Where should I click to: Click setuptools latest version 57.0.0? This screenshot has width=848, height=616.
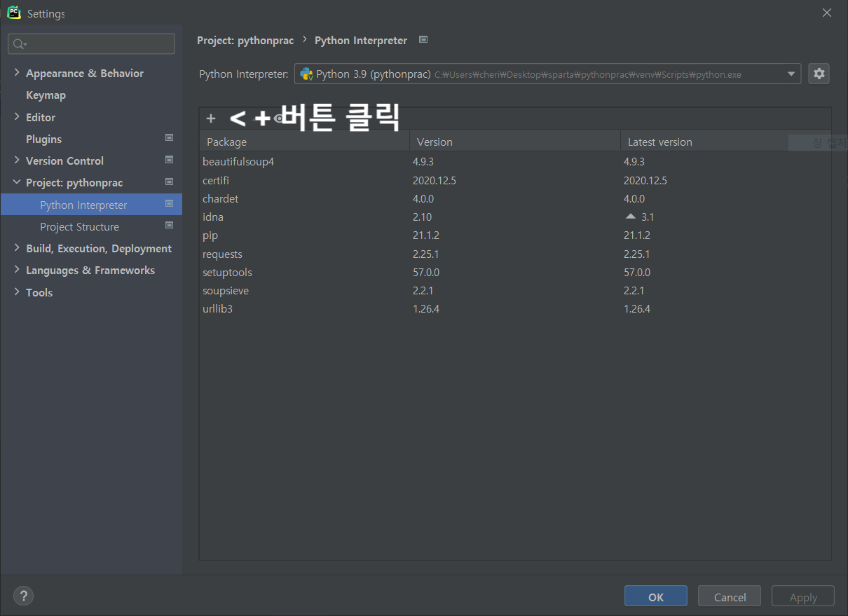637,272
